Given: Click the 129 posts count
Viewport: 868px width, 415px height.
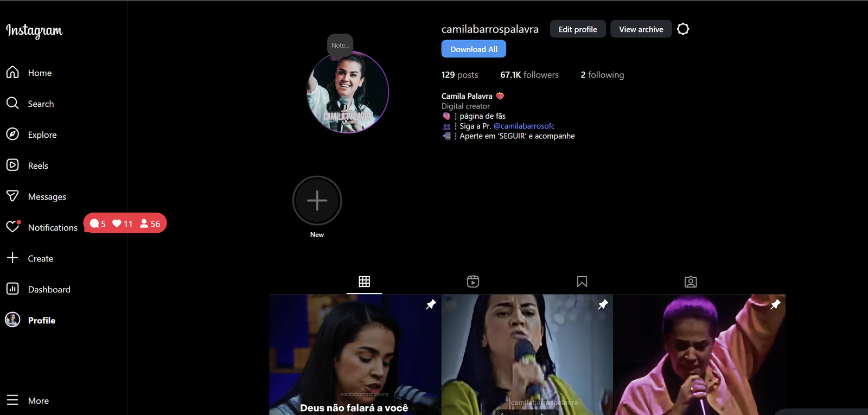Looking at the screenshot, I should pyautogui.click(x=459, y=75).
